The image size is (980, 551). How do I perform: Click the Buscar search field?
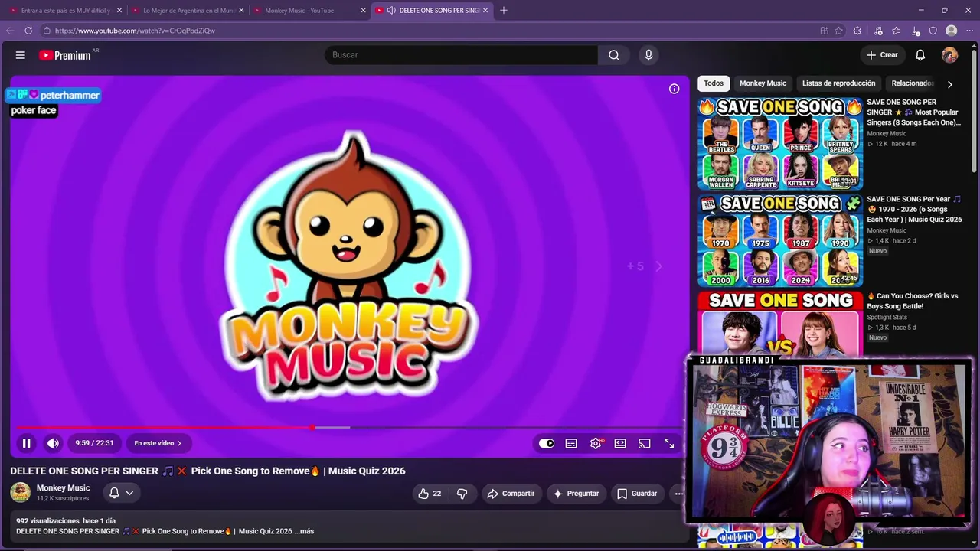[x=461, y=55]
